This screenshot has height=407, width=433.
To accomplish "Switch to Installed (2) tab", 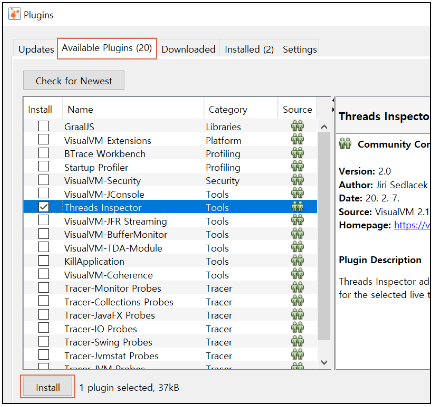I will (x=249, y=49).
